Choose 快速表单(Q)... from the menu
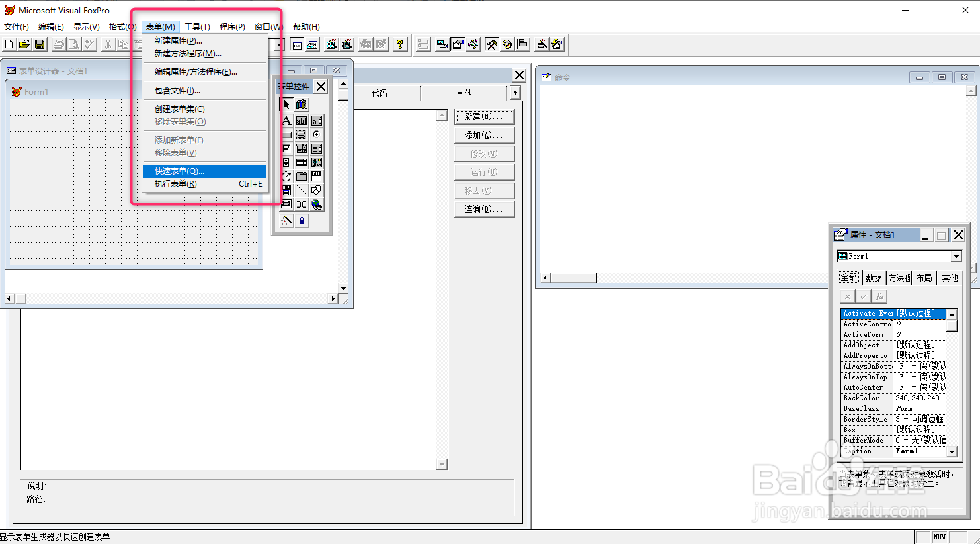 (x=205, y=171)
